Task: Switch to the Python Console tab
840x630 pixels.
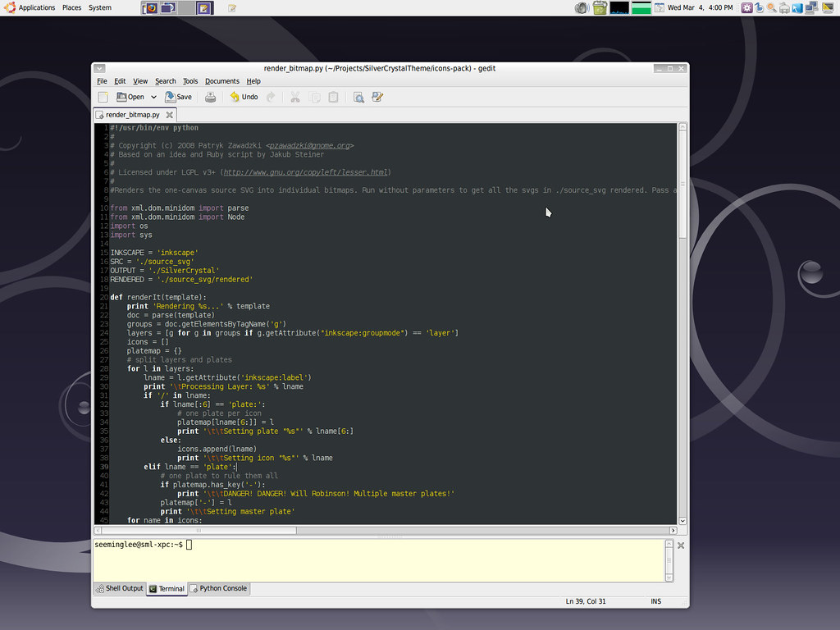Action: [x=219, y=588]
